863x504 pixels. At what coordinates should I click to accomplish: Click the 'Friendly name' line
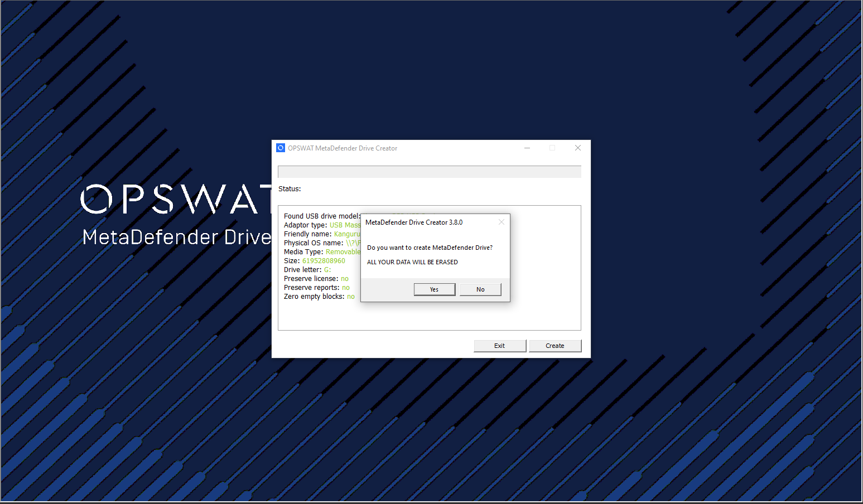click(x=322, y=234)
